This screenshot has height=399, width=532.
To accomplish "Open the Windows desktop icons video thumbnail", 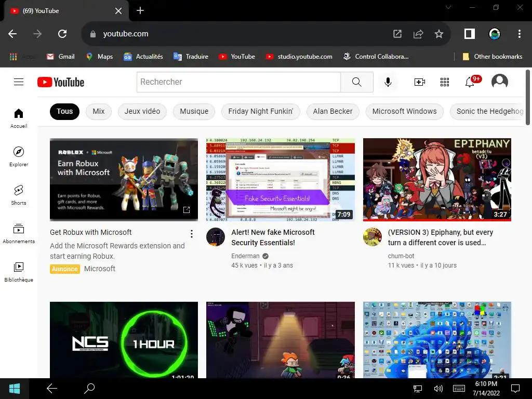I will pyautogui.click(x=437, y=340).
